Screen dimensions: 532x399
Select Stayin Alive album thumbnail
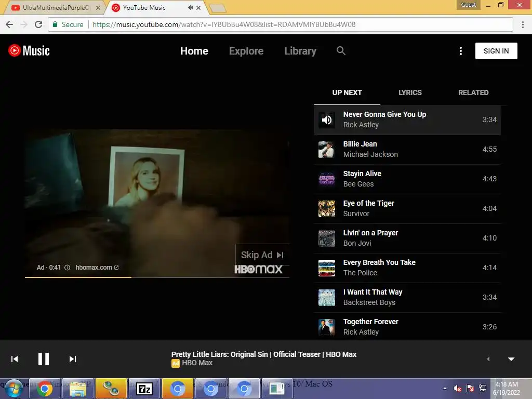(327, 179)
